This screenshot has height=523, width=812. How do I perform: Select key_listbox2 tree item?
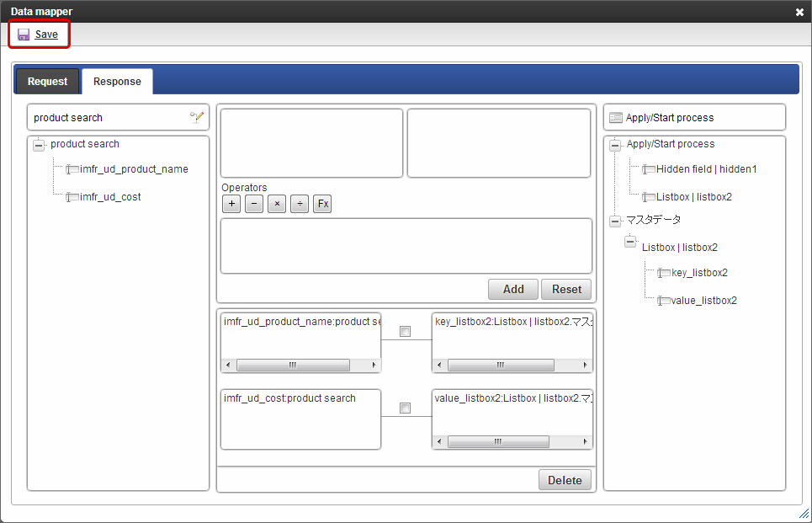699,273
